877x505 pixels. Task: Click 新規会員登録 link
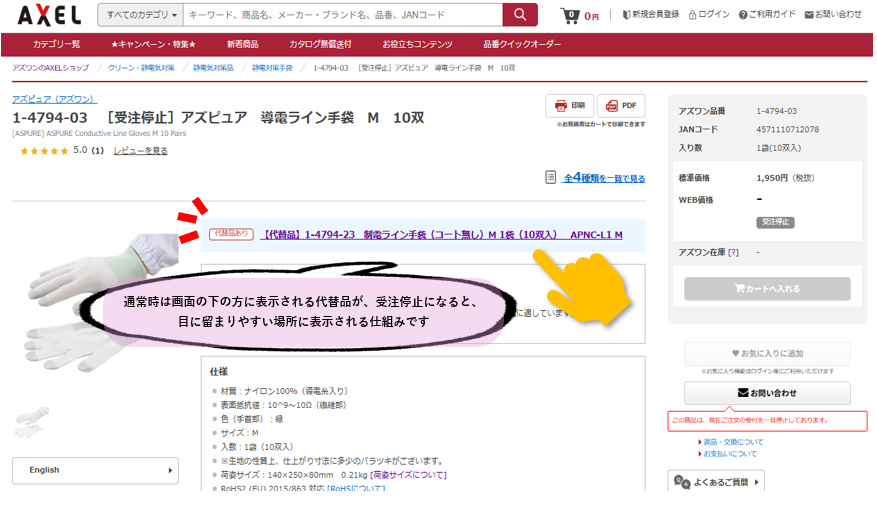point(650,15)
